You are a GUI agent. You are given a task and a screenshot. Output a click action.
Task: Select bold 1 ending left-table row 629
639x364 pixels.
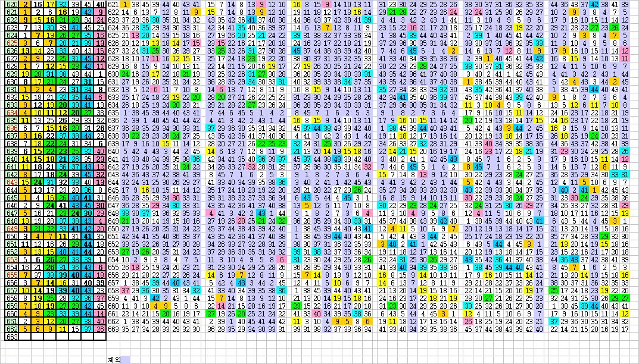100,74
